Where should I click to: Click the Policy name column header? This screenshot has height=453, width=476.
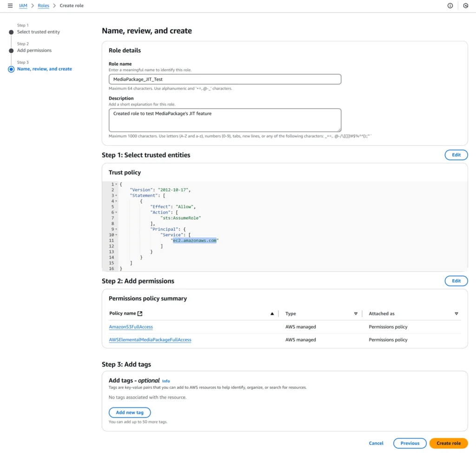tap(122, 313)
